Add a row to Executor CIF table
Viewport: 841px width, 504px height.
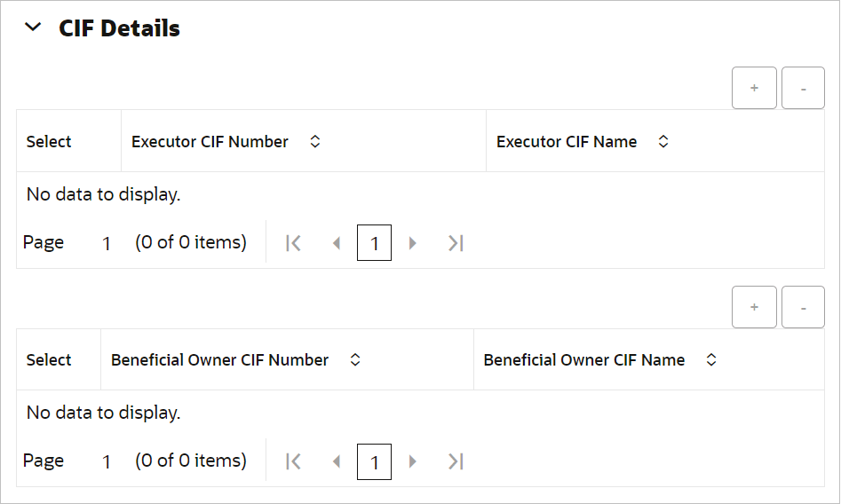pos(754,89)
